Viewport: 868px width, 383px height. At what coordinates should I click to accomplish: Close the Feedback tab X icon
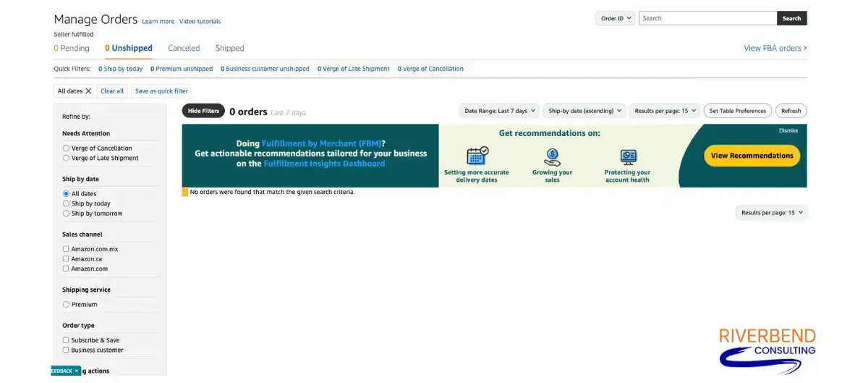point(77,371)
